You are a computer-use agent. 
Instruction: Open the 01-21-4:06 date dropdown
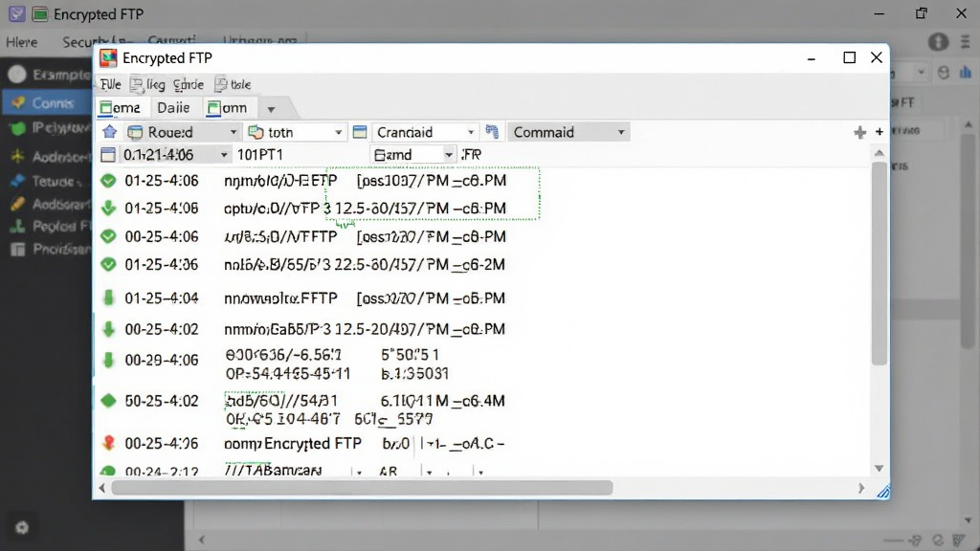pyautogui.click(x=174, y=154)
